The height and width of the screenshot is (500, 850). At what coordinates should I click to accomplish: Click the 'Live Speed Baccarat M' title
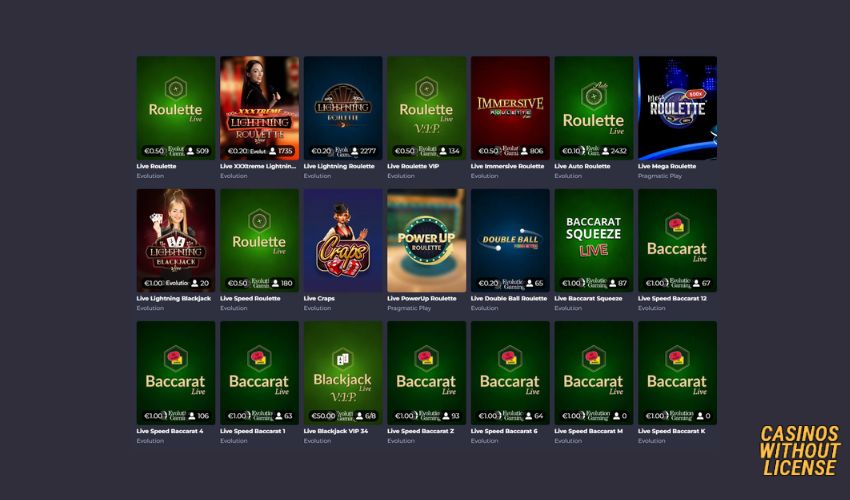[589, 431]
